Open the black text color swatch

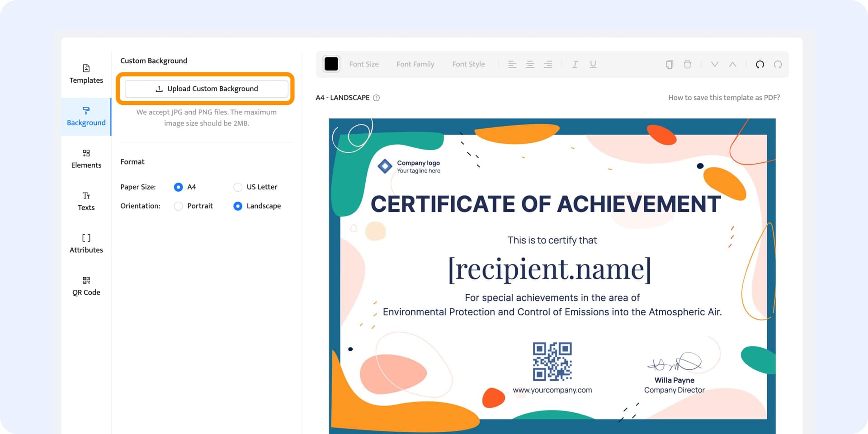(x=331, y=64)
